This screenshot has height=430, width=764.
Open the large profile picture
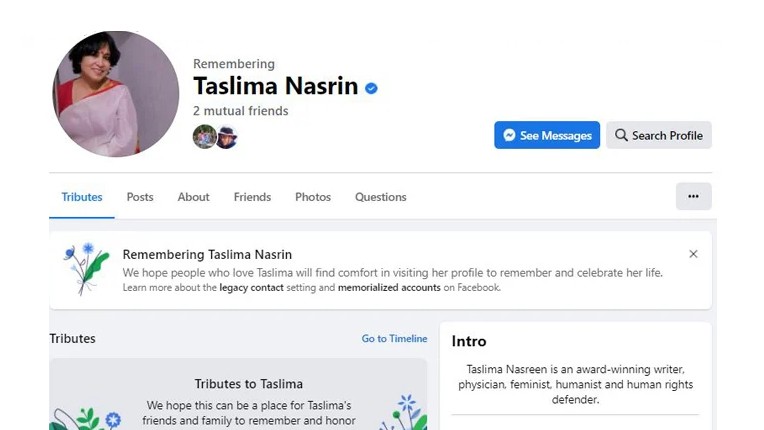(115, 94)
